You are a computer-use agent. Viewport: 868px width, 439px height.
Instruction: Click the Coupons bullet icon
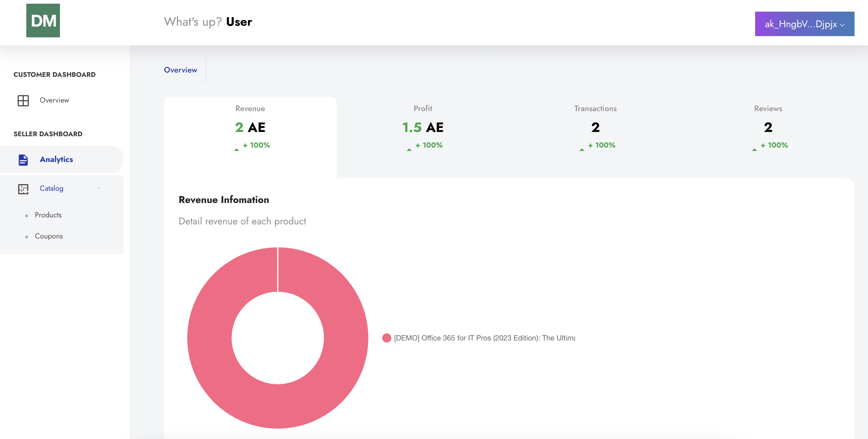27,237
